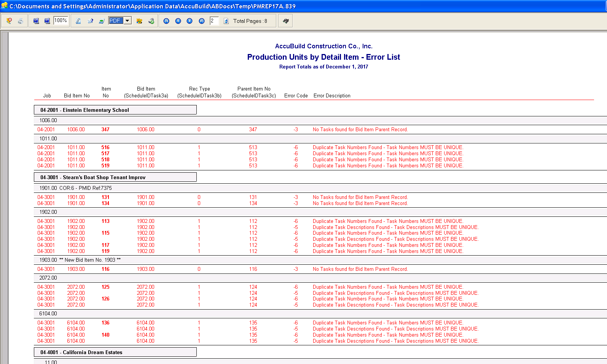Click the send email envelope icon
Image resolution: width=607 pixels, height=364 pixels.
click(x=90, y=21)
